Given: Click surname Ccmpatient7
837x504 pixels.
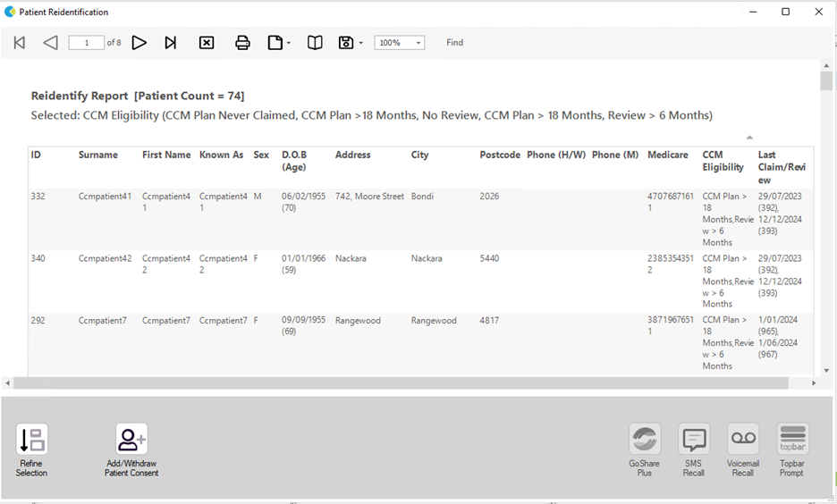Looking at the screenshot, I should pyautogui.click(x=103, y=321).
